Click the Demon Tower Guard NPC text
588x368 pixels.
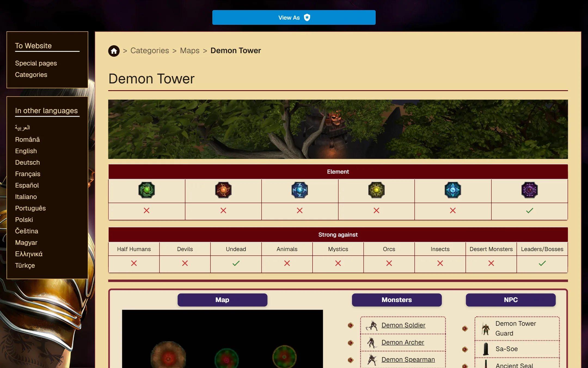click(516, 328)
